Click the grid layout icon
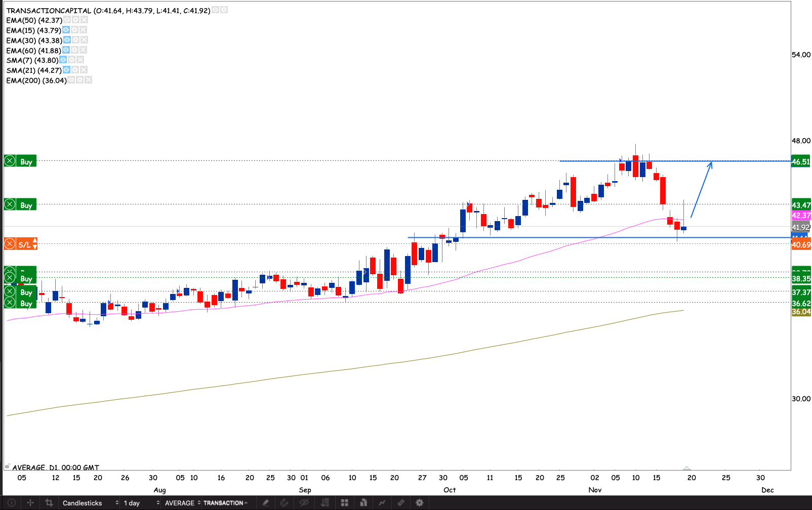 (344, 502)
